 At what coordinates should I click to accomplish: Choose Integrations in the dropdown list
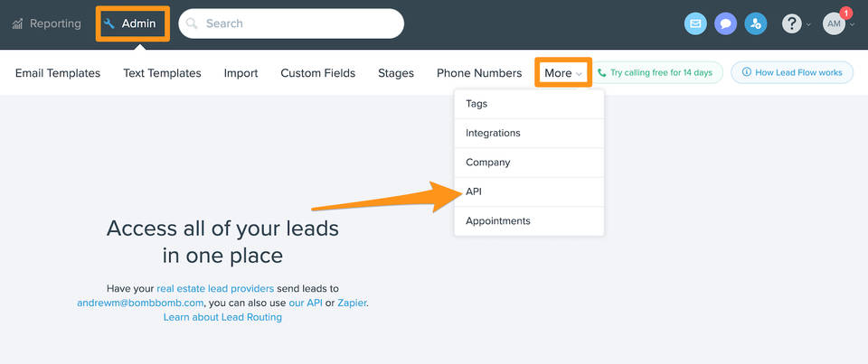(x=493, y=133)
